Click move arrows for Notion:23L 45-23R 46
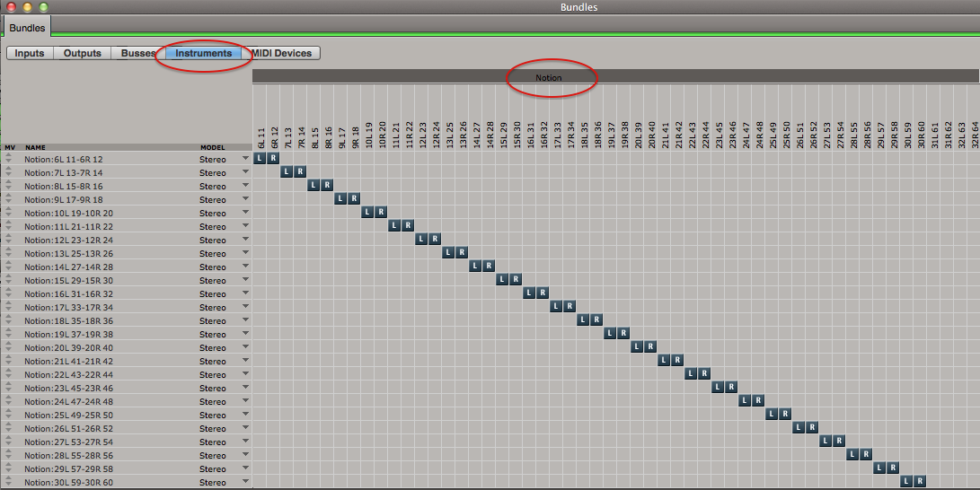This screenshot has height=490, width=980. pos(9,388)
